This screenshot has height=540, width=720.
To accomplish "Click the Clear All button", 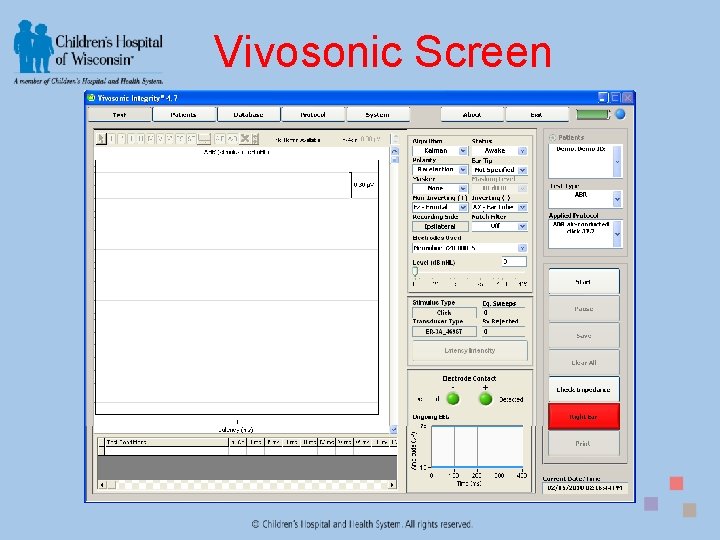I will [584, 362].
